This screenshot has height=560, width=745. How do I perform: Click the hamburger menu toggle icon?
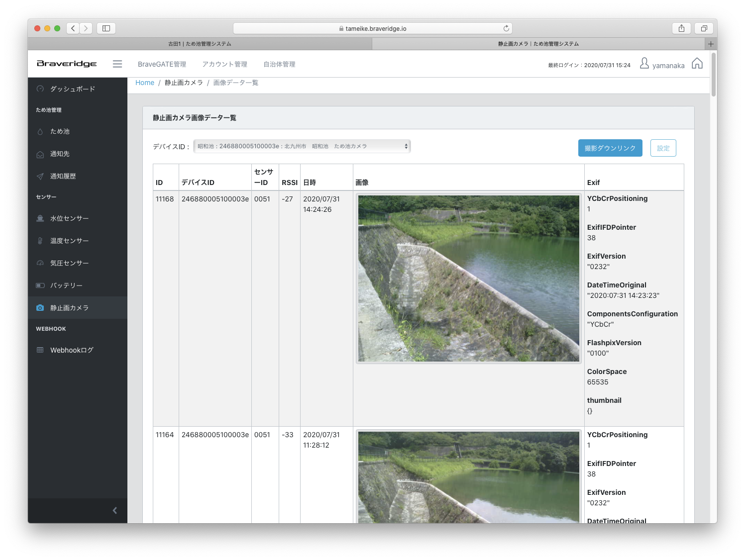117,64
